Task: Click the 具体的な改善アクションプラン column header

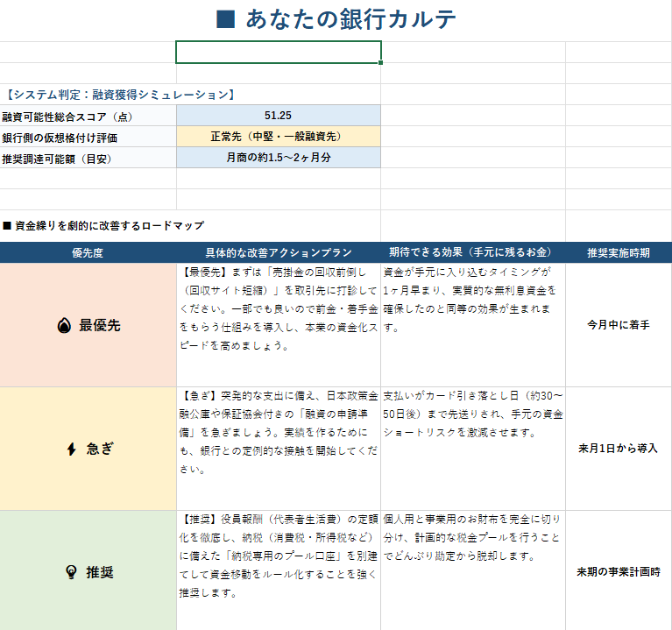Action: 278,252
